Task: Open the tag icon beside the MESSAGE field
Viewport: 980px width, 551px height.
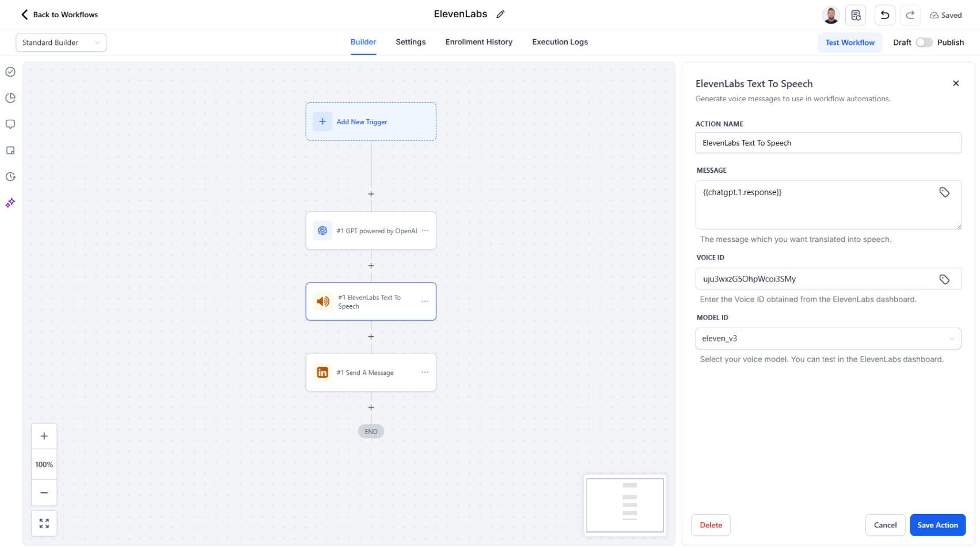Action: coord(944,192)
